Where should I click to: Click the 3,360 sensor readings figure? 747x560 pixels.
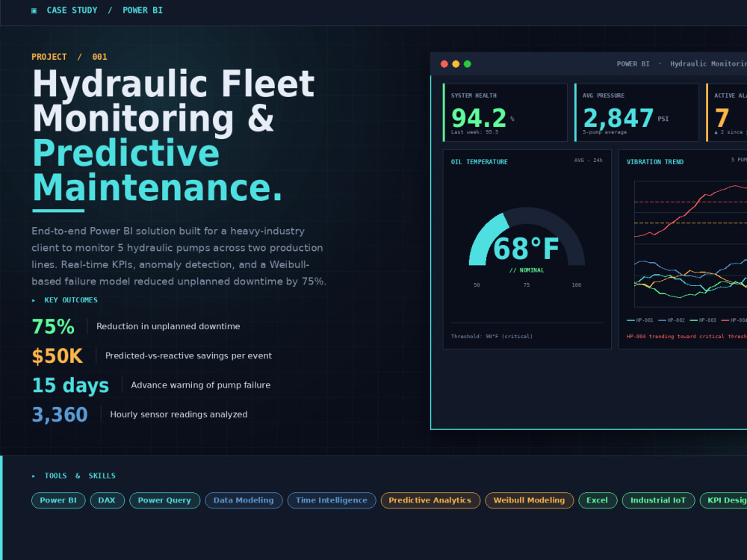point(60,414)
